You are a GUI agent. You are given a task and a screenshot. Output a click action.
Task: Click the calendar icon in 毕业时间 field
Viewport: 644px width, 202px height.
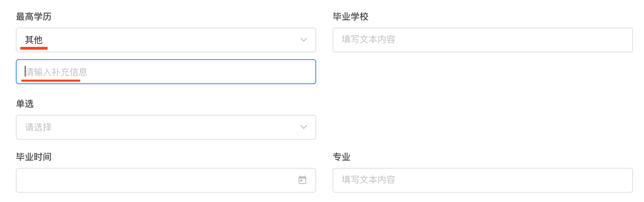[302, 180]
